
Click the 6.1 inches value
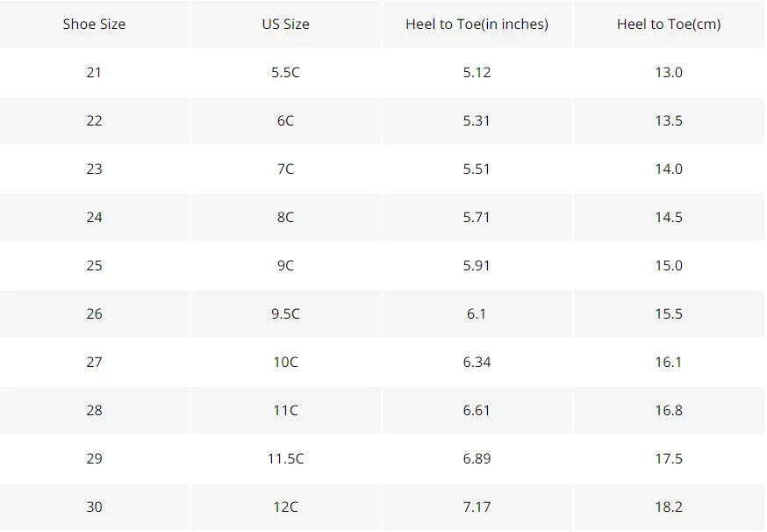(477, 313)
